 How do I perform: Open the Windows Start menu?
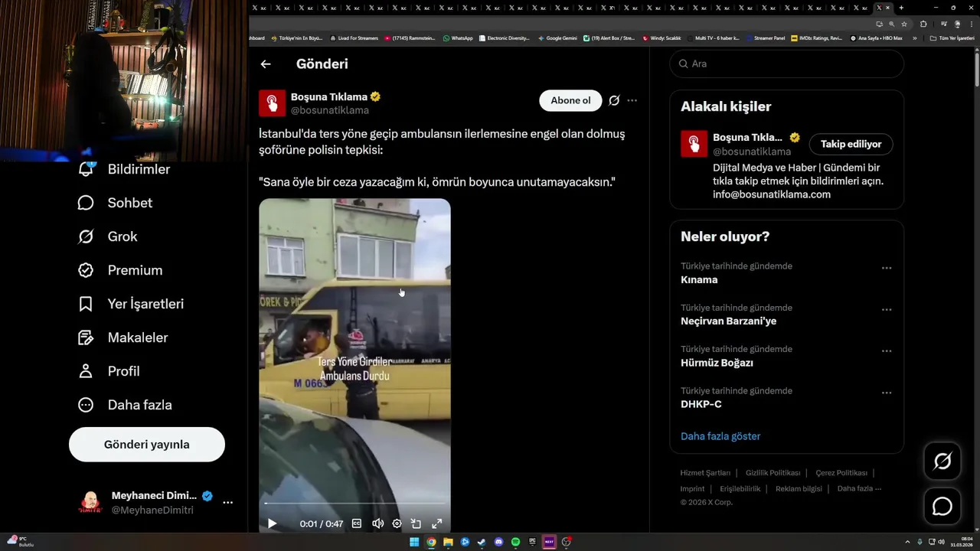click(414, 542)
